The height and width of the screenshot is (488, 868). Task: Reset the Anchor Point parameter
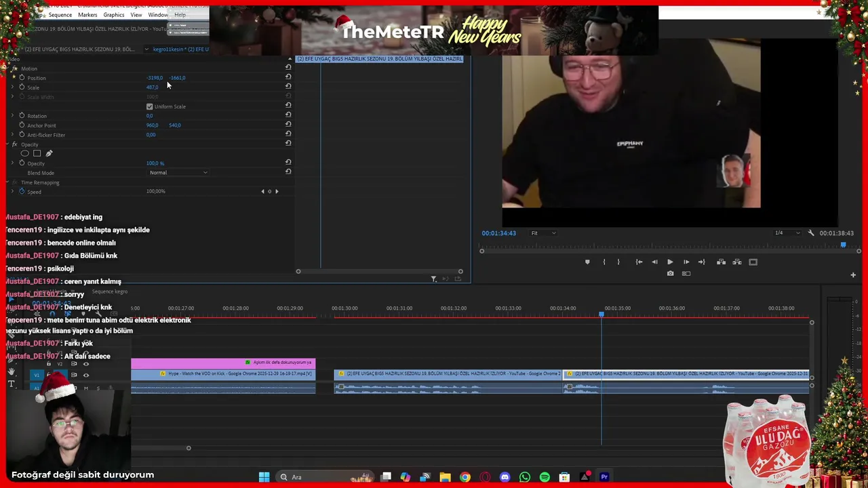(288, 124)
